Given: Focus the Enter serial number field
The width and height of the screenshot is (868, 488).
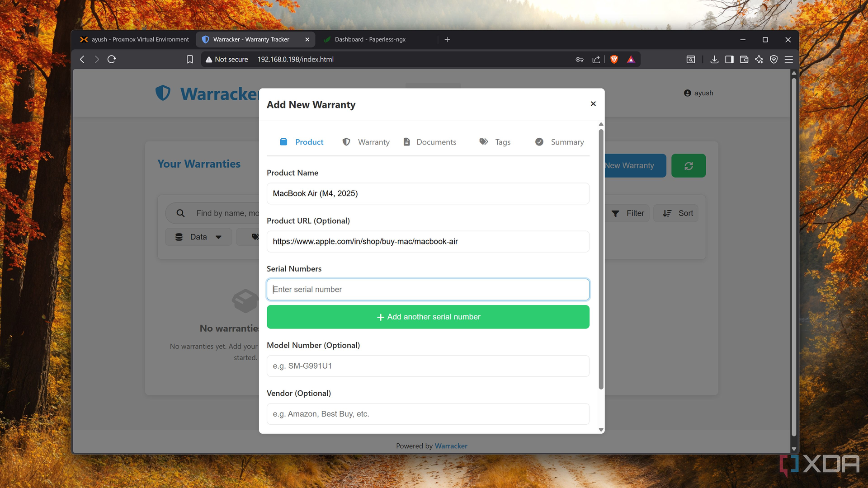Looking at the screenshot, I should [428, 289].
